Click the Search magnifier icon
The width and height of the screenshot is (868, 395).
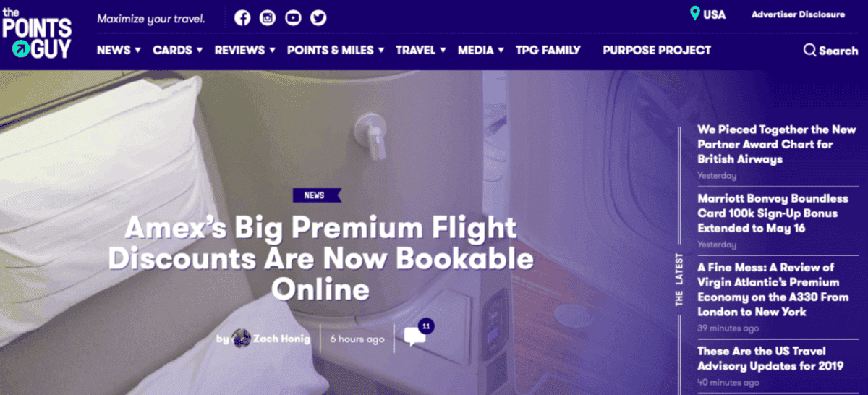[x=810, y=51]
